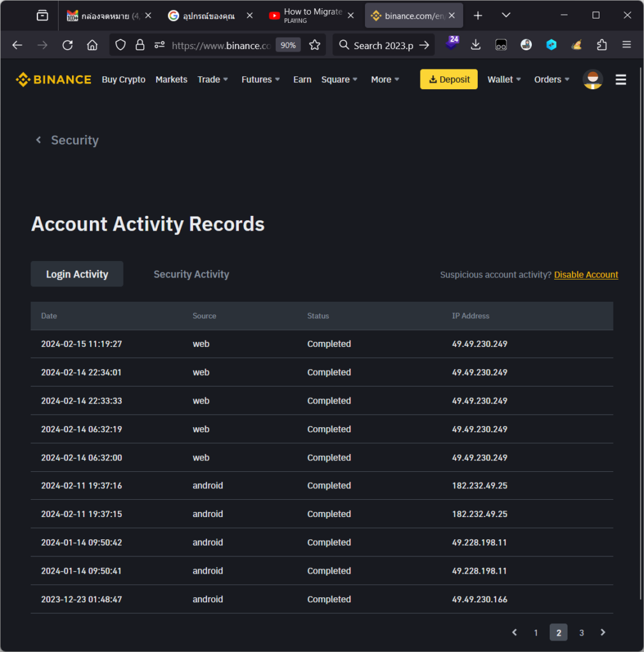Click the browser extensions puzzle icon
This screenshot has height=652, width=644.
click(x=601, y=45)
